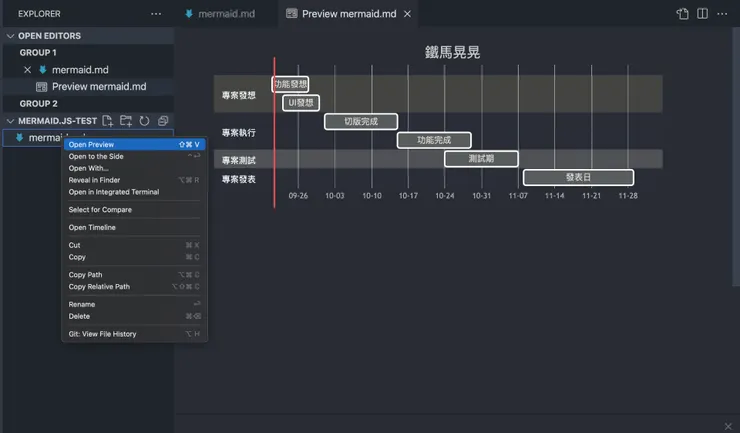This screenshot has height=433, width=740.
Task: Collapse all folders via the stacked squares icon
Action: 163,121
